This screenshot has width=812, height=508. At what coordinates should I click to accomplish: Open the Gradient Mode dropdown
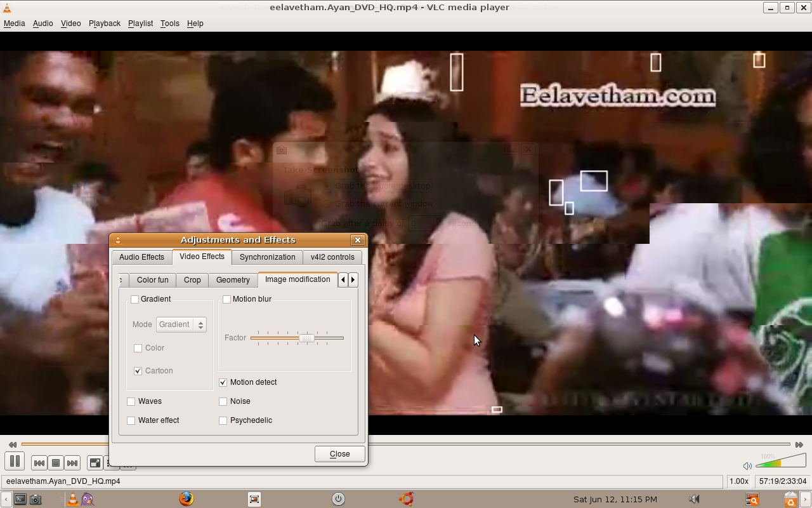coord(181,324)
